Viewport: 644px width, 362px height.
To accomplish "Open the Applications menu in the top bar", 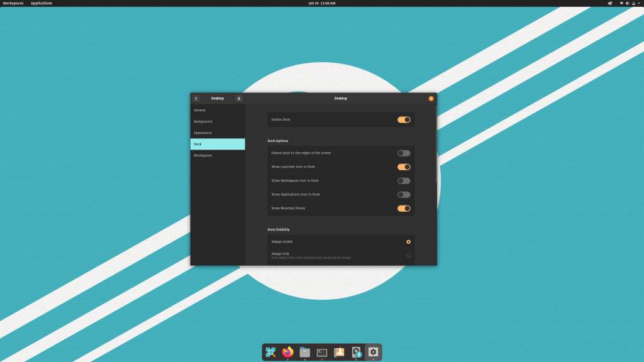I will 40,3.
